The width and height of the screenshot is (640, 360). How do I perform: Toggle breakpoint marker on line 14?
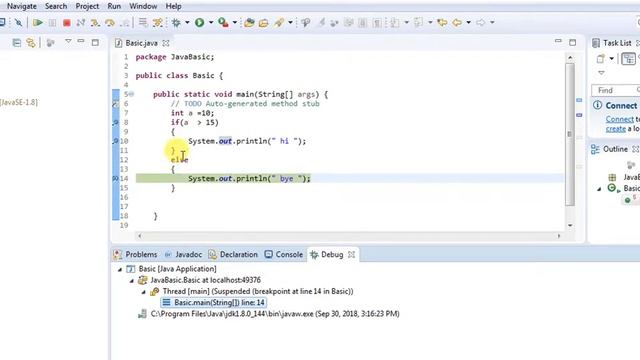tap(116, 178)
